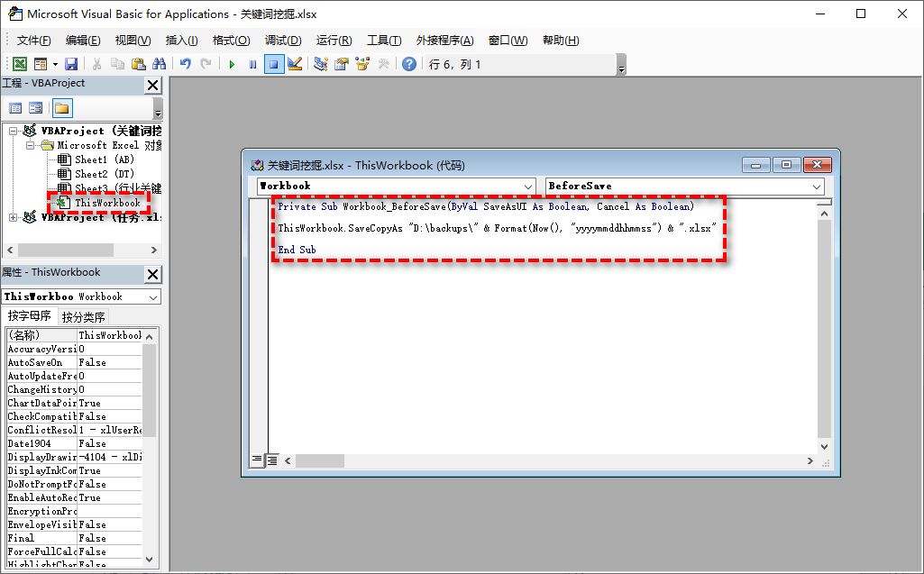Click the Find binoculars icon

tap(160, 64)
